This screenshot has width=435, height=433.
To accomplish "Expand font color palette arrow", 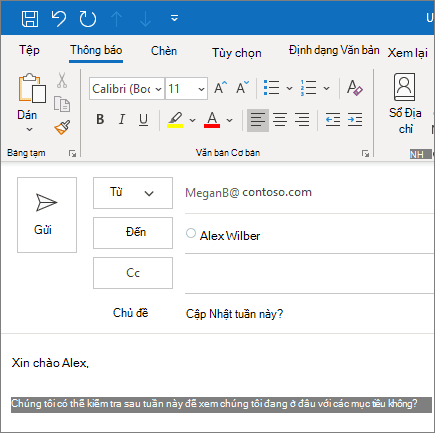I will click(x=229, y=120).
